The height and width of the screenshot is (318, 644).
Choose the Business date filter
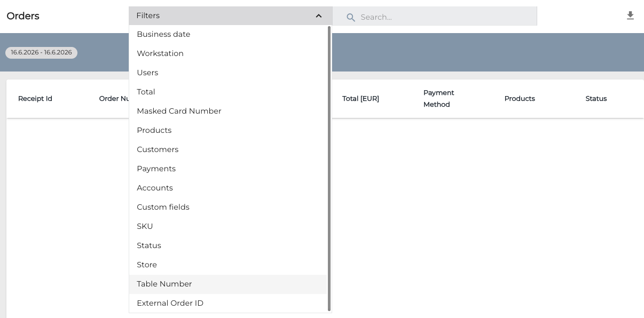click(228, 34)
